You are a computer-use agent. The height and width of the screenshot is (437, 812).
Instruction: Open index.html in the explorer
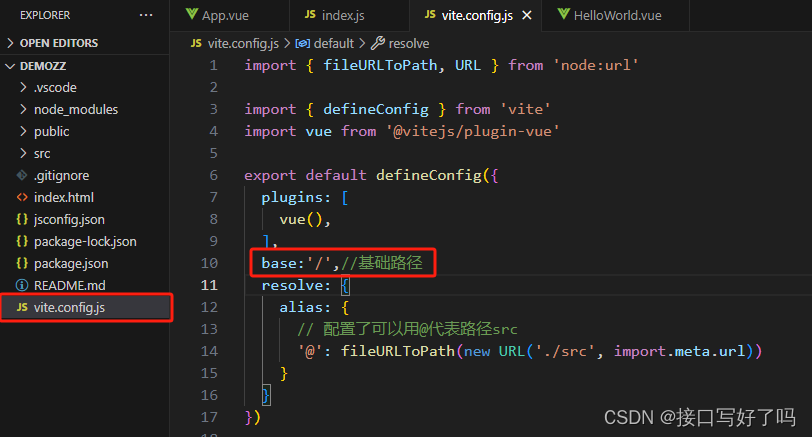[64, 197]
